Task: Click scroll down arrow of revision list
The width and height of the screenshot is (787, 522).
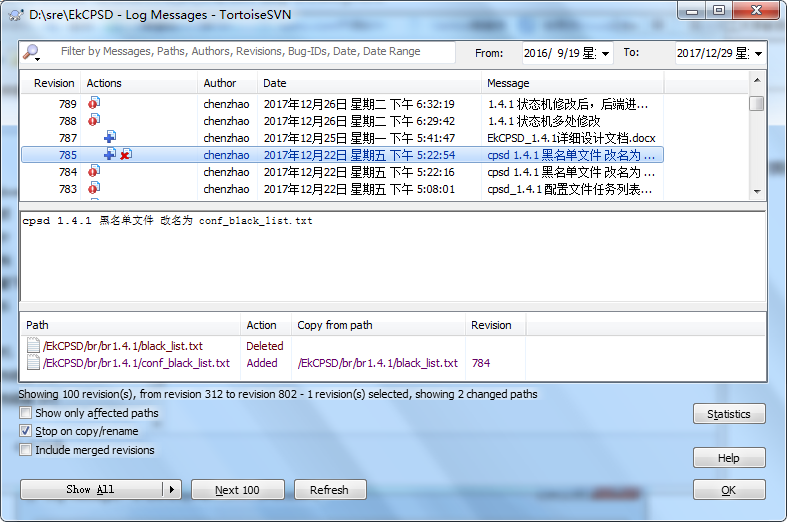Action: pos(757,192)
